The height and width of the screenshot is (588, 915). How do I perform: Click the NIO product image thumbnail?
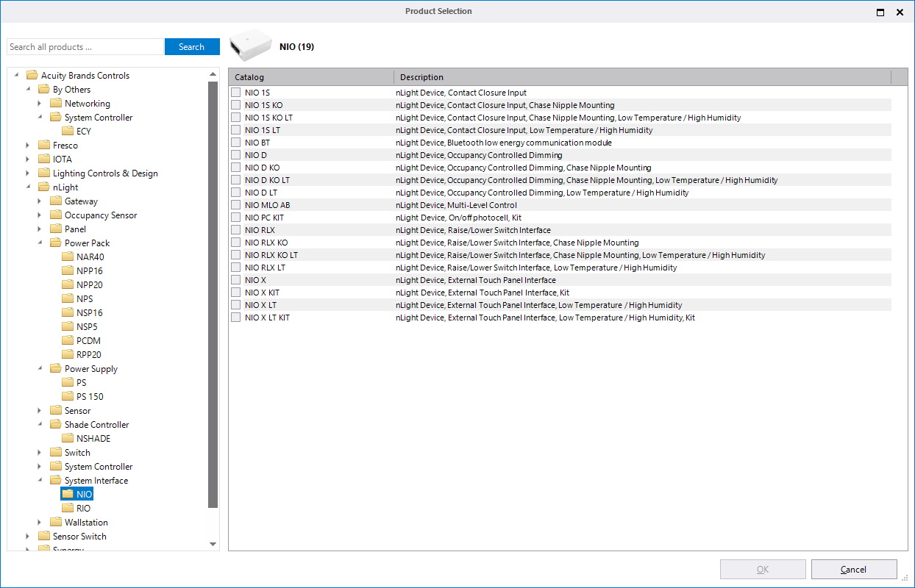(251, 46)
